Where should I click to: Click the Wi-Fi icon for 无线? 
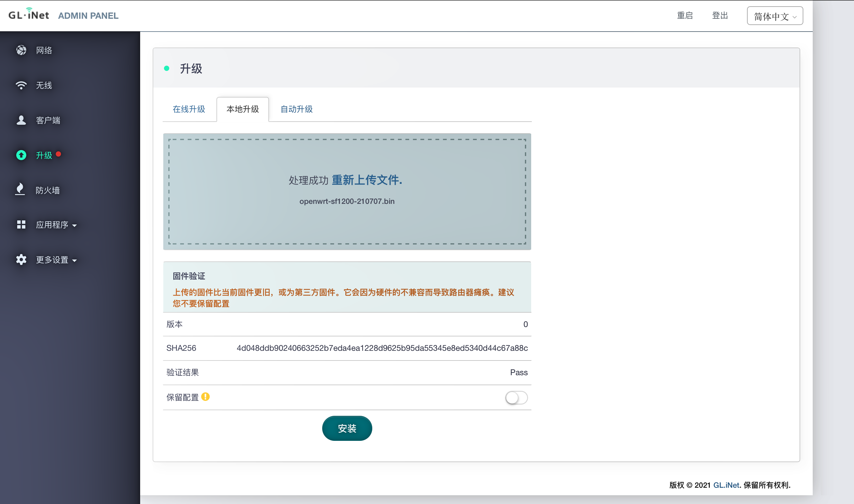click(x=21, y=85)
